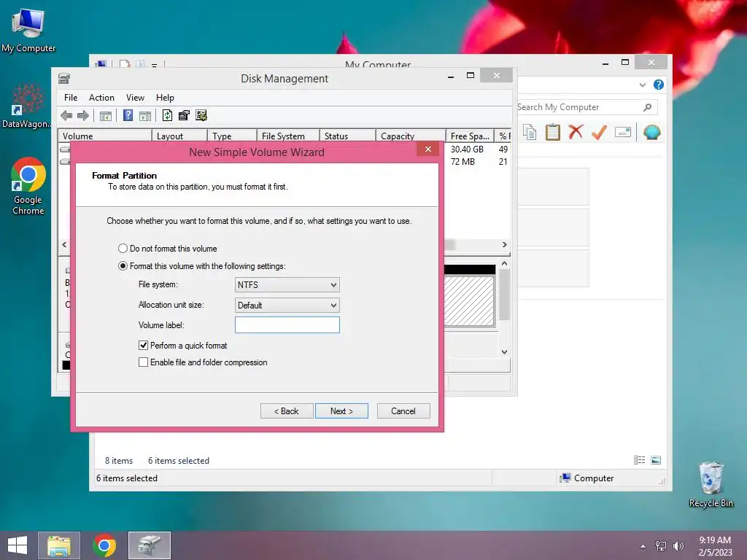Click the Type column header

coord(232,136)
